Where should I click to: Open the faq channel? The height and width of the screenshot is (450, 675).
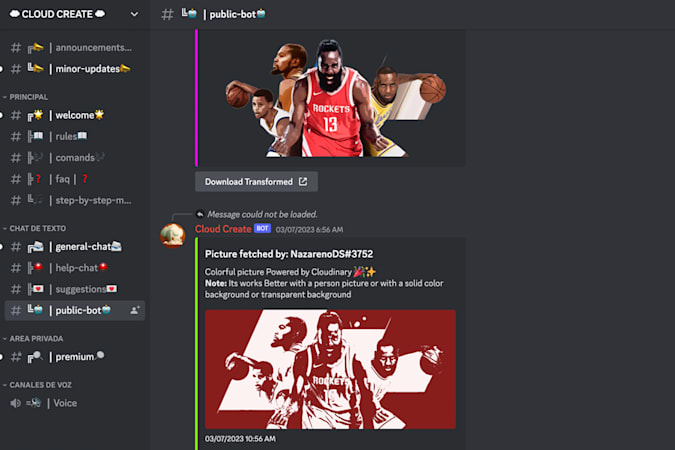pos(74,179)
